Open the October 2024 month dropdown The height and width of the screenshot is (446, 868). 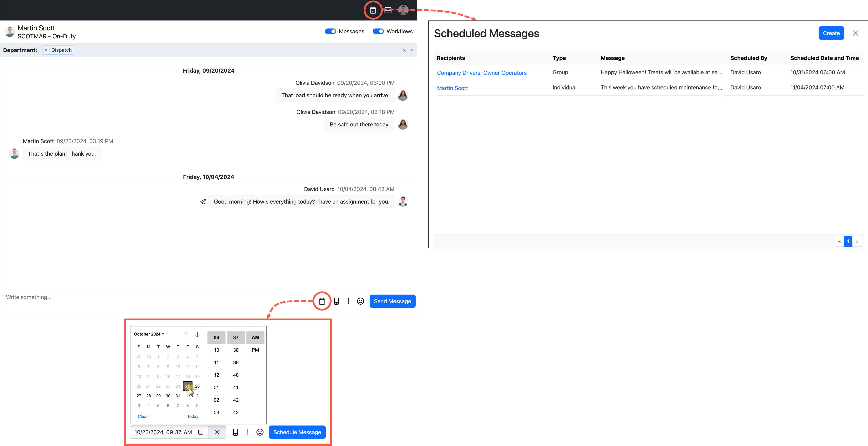click(149, 334)
